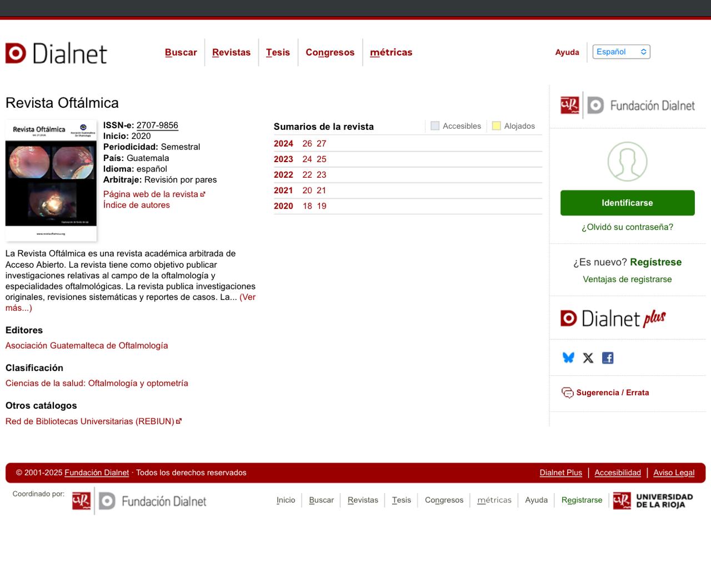
Task: Open Ciencias de la salud classification link
Action: pyautogui.click(x=97, y=383)
